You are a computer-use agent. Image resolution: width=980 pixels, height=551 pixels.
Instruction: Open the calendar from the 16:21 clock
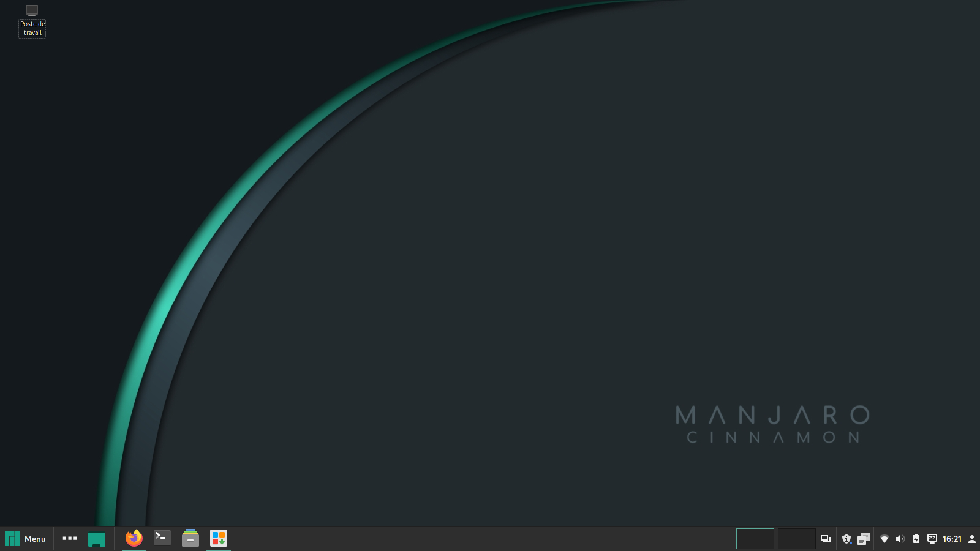coord(952,539)
